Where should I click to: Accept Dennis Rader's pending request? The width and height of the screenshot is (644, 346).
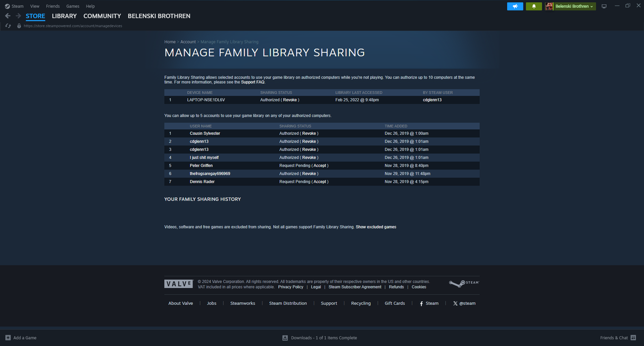[320, 182]
